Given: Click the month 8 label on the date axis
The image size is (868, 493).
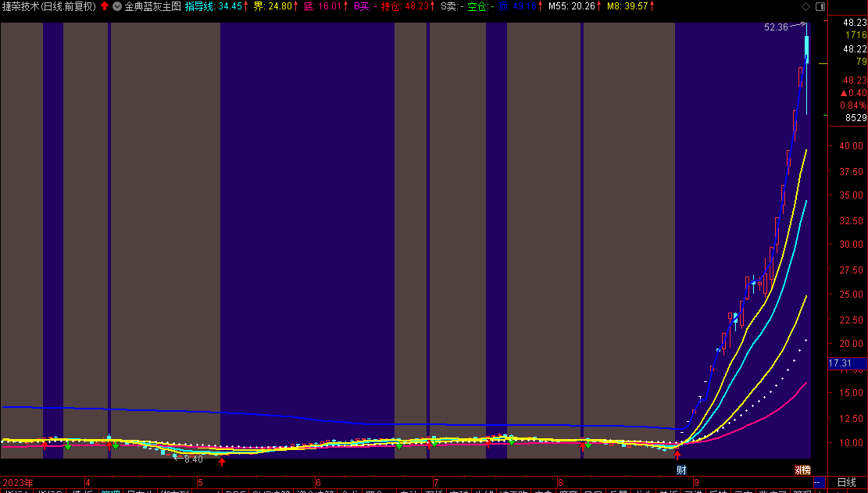Looking at the screenshot, I should pyautogui.click(x=560, y=483).
